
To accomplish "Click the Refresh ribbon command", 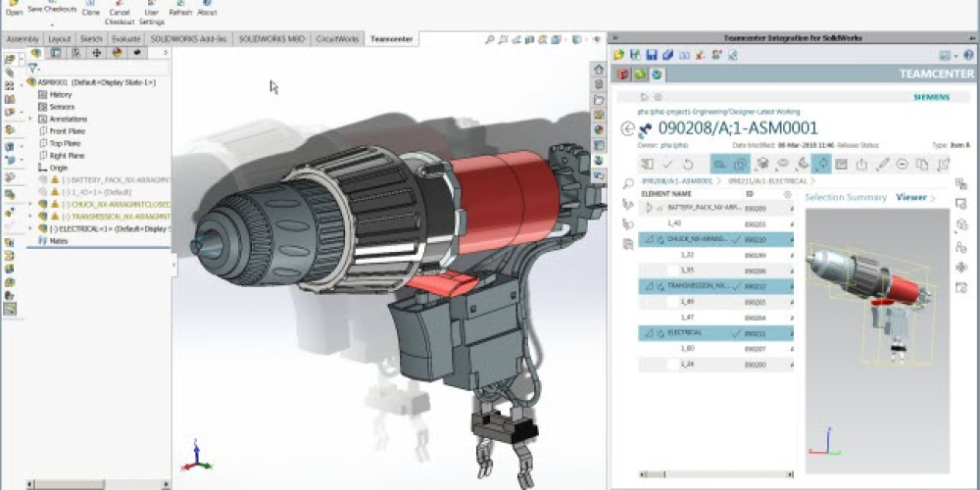I will pos(180,9).
